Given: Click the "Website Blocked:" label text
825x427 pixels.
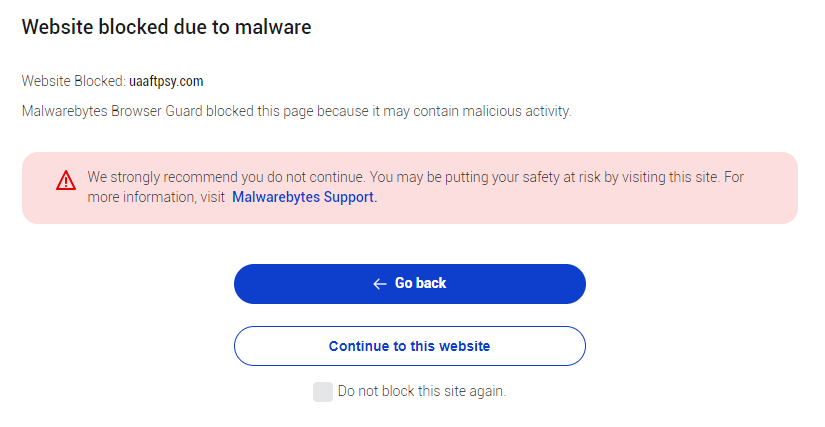Looking at the screenshot, I should 74,81.
